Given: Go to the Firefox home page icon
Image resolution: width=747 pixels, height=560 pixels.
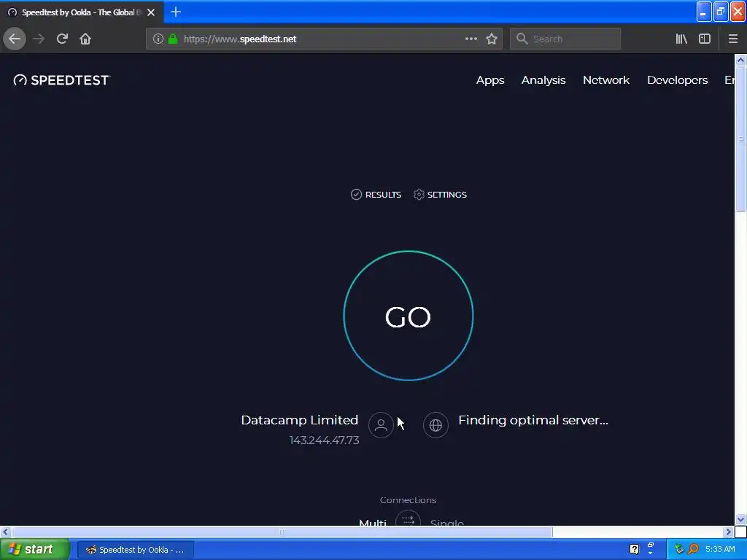Looking at the screenshot, I should coord(85,39).
